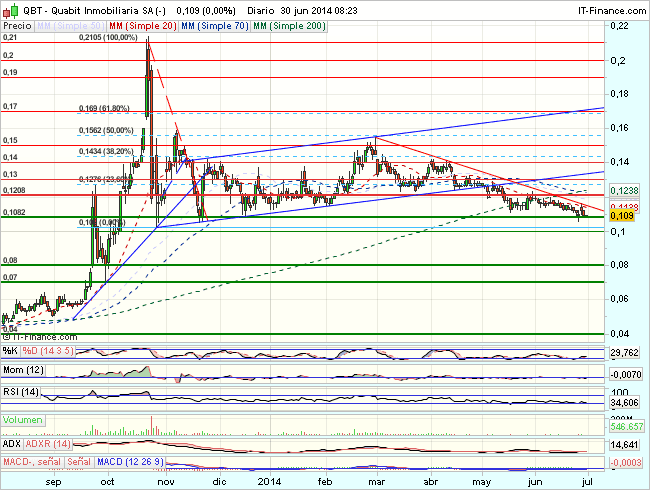Select the Volumen panel label
This screenshot has height=490, width=650.
click(21, 420)
